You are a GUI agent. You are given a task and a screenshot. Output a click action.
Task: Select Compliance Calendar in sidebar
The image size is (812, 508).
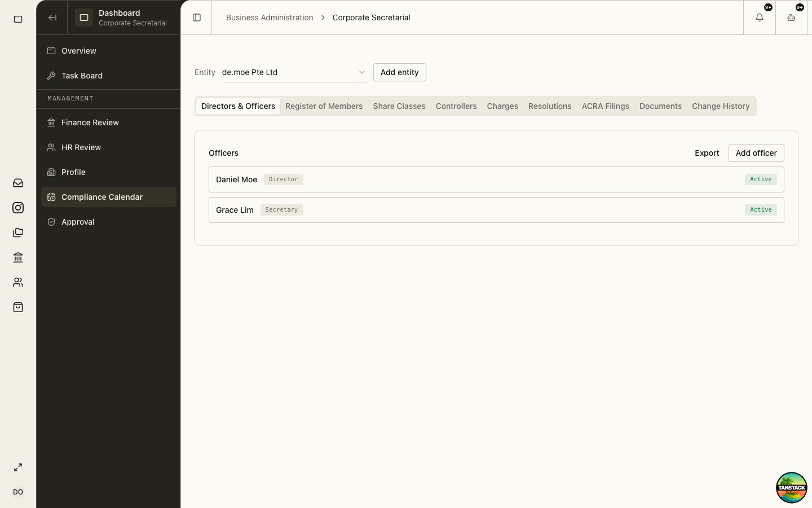109,197
